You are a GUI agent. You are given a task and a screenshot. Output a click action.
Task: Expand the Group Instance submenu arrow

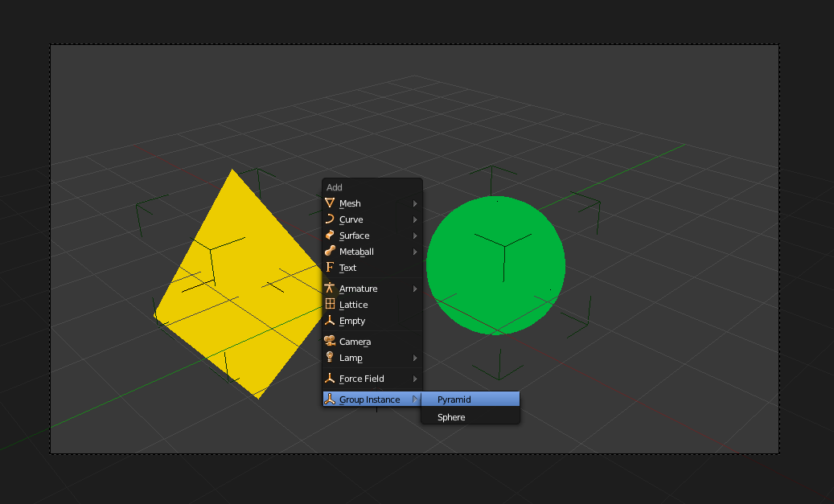417,399
